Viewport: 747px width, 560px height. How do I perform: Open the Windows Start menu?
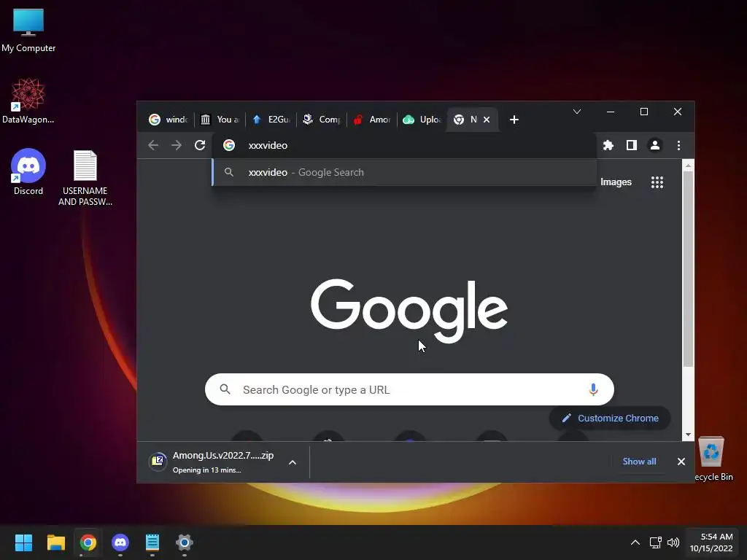[x=23, y=542]
